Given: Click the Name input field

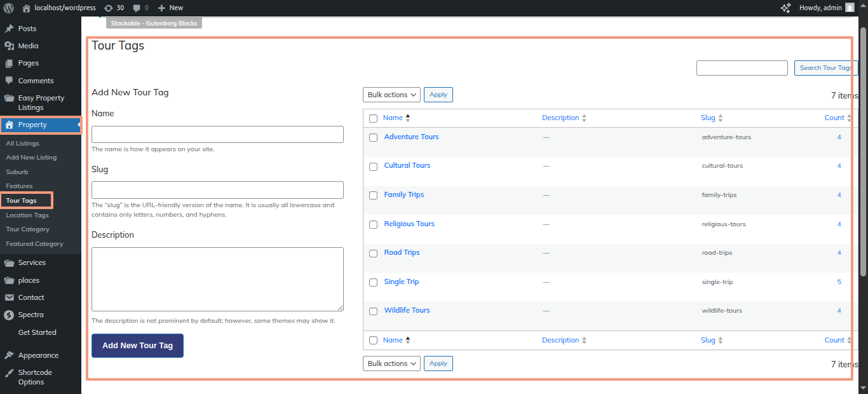Looking at the screenshot, I should 217,134.
